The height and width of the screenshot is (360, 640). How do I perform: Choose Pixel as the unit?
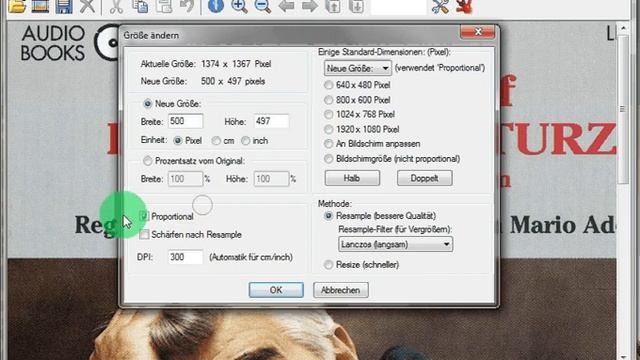tap(178, 140)
